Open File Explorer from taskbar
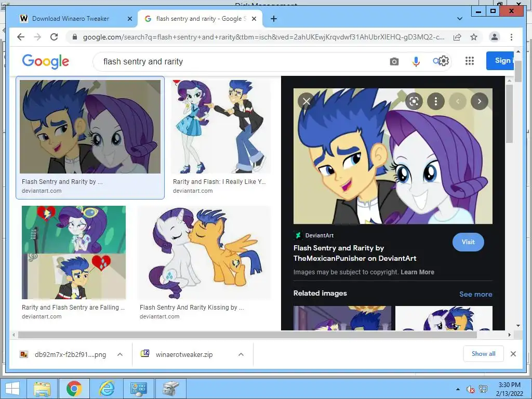Viewport: 532px width, 399px height. coord(42,389)
